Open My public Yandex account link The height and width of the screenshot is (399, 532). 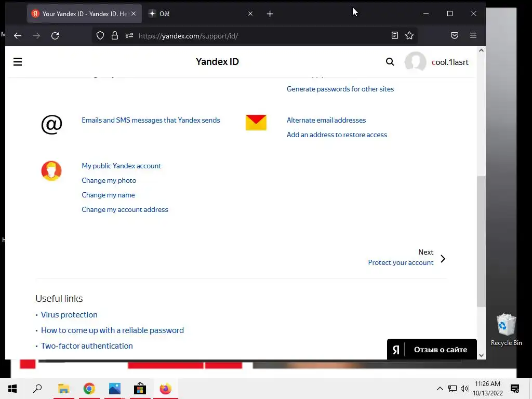tap(122, 166)
